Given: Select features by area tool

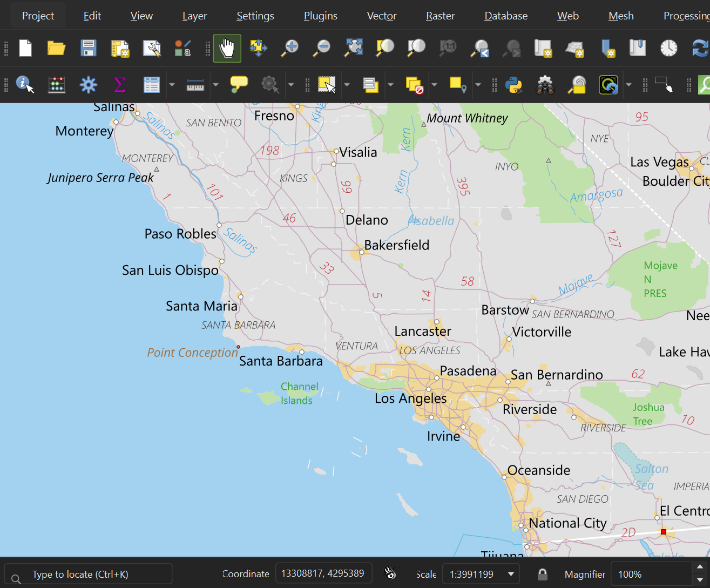Looking at the screenshot, I should [327, 85].
